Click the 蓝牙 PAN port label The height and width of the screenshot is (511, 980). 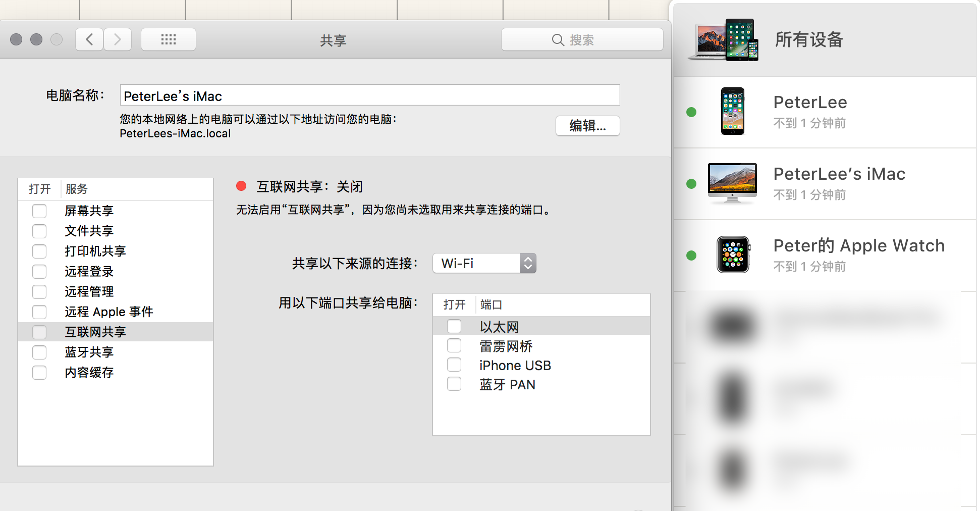507,384
